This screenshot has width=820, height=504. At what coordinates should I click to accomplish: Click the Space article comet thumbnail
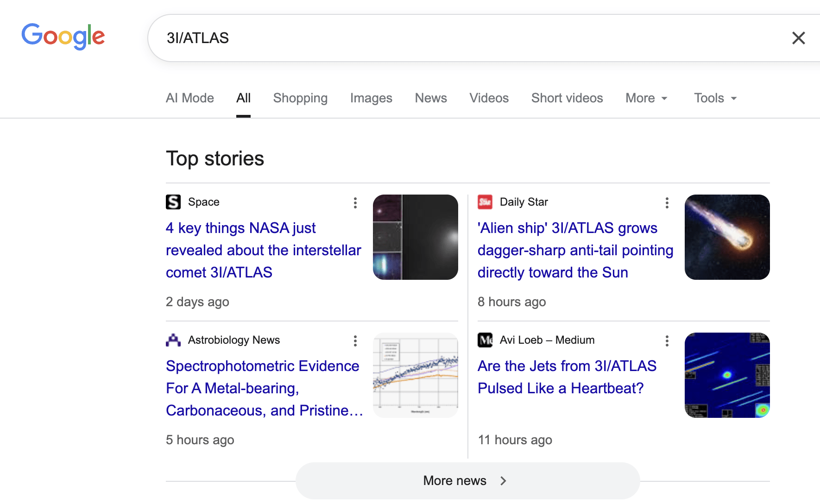(416, 237)
